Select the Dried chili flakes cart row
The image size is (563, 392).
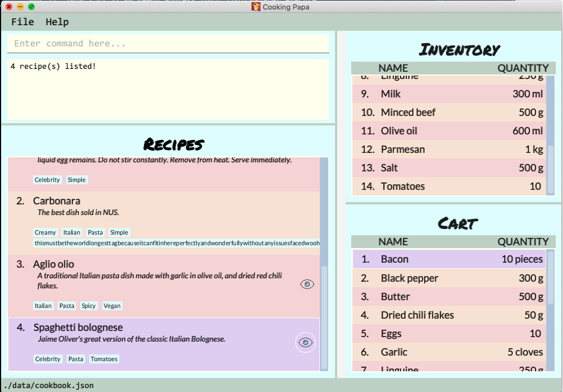tap(449, 315)
